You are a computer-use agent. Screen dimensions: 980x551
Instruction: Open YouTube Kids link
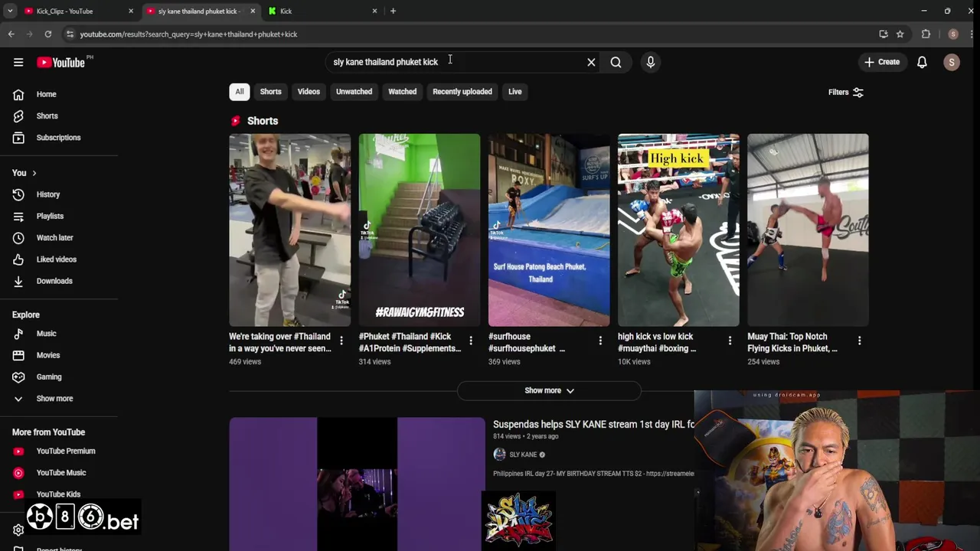click(59, 494)
